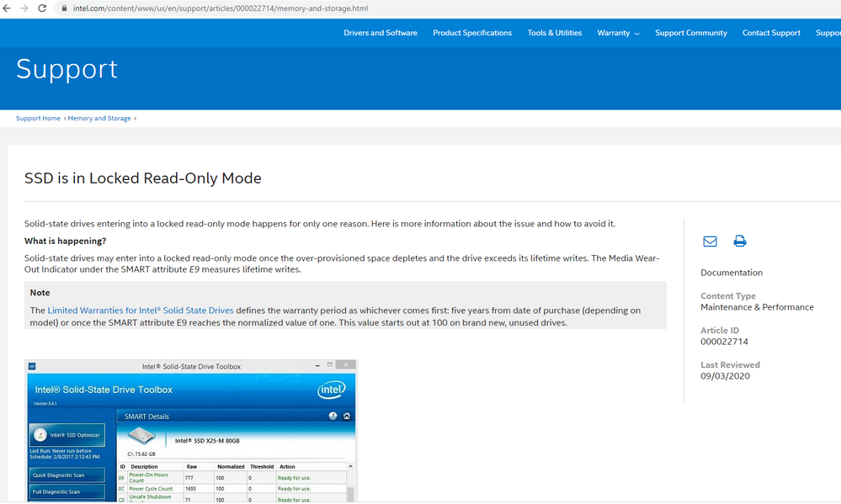Click the browser back arrow
841x504 pixels.
click(x=8, y=8)
